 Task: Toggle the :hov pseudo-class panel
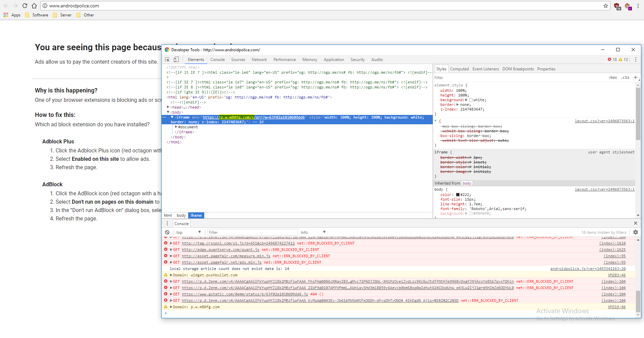coord(612,77)
